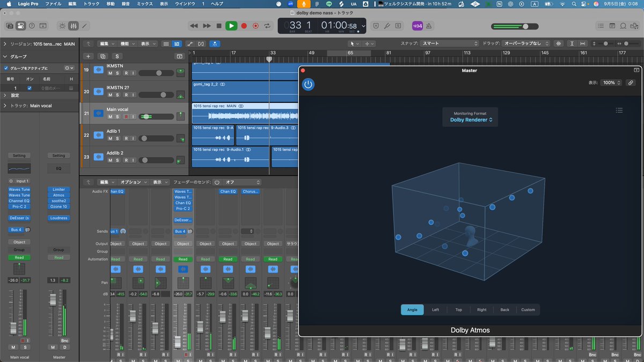Viewport: 644px width, 362px height.
Task: Toggle the Inspector panel button
Action: click(20, 25)
